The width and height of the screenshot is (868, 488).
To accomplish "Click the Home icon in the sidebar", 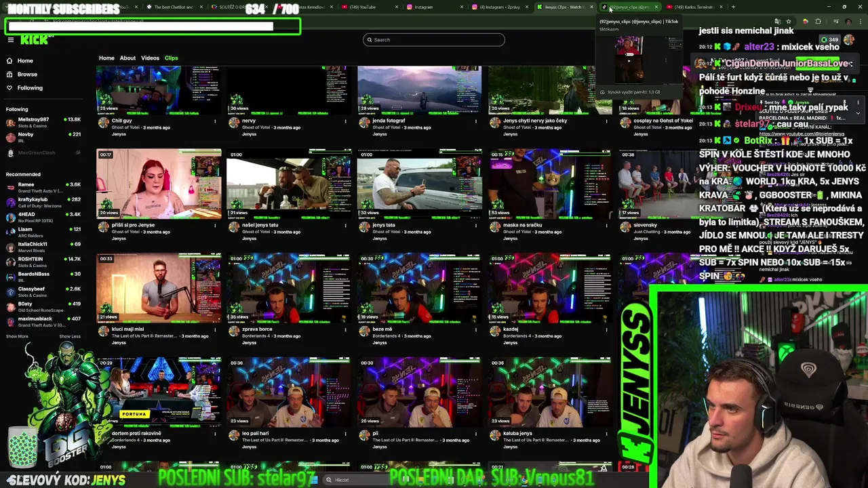I will pyautogui.click(x=9, y=61).
